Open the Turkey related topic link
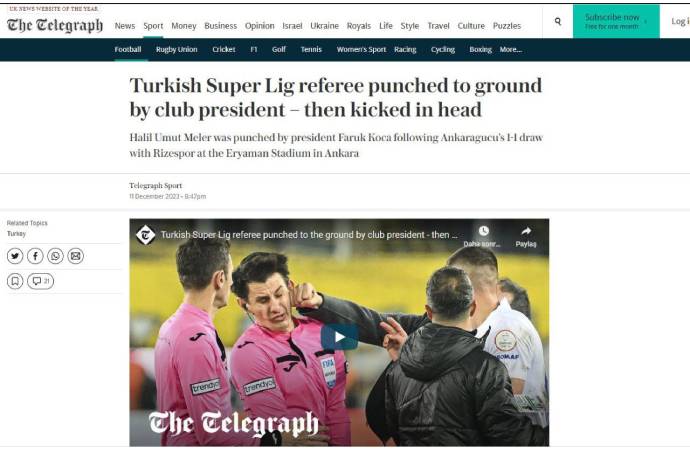This screenshot has width=690, height=450. coord(16,234)
